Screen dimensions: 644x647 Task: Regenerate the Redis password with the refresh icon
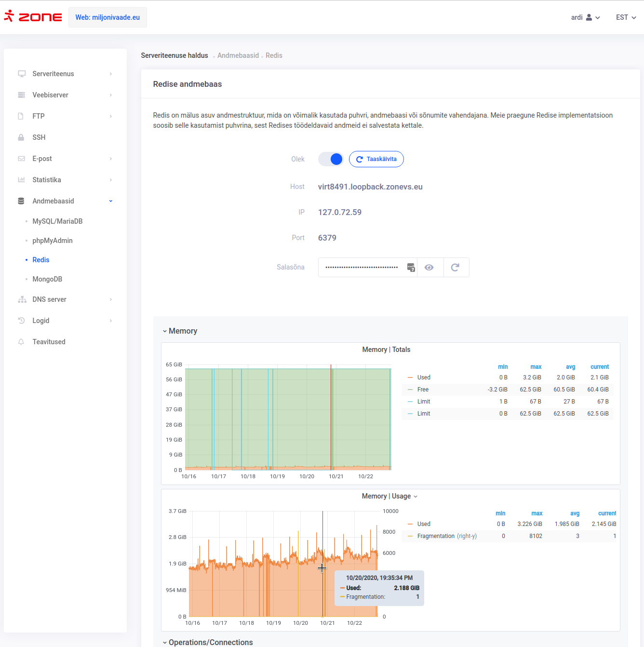pyautogui.click(x=455, y=267)
